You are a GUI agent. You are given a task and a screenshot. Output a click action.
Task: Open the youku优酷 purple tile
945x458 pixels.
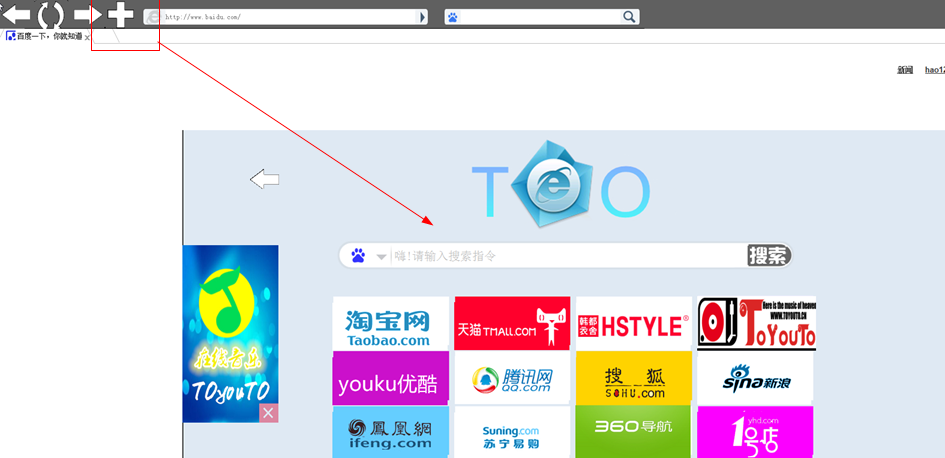[x=389, y=380]
